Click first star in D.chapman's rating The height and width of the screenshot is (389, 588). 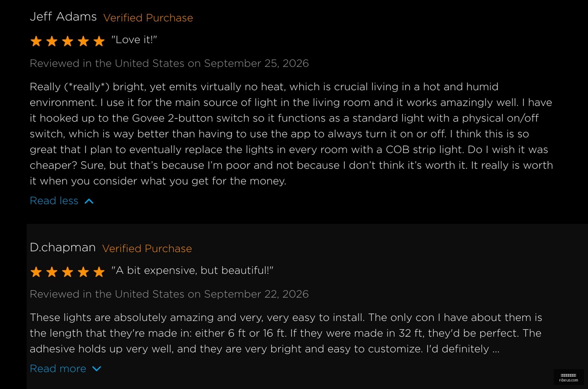point(36,272)
